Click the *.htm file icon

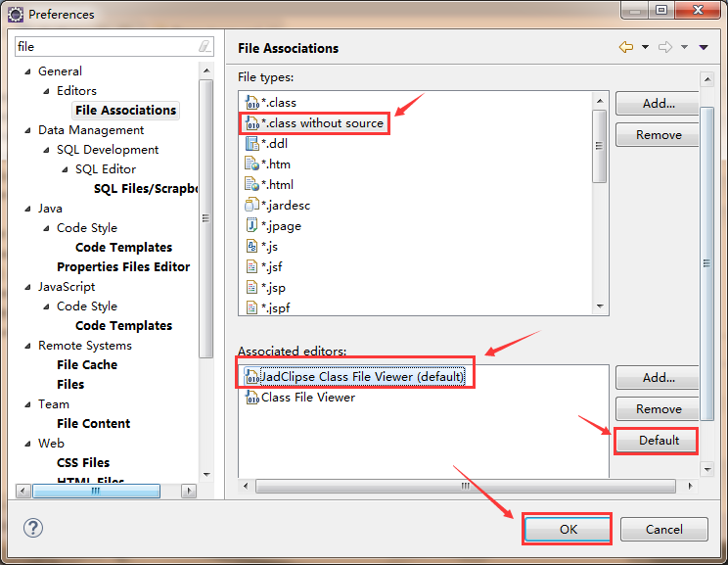coord(252,165)
